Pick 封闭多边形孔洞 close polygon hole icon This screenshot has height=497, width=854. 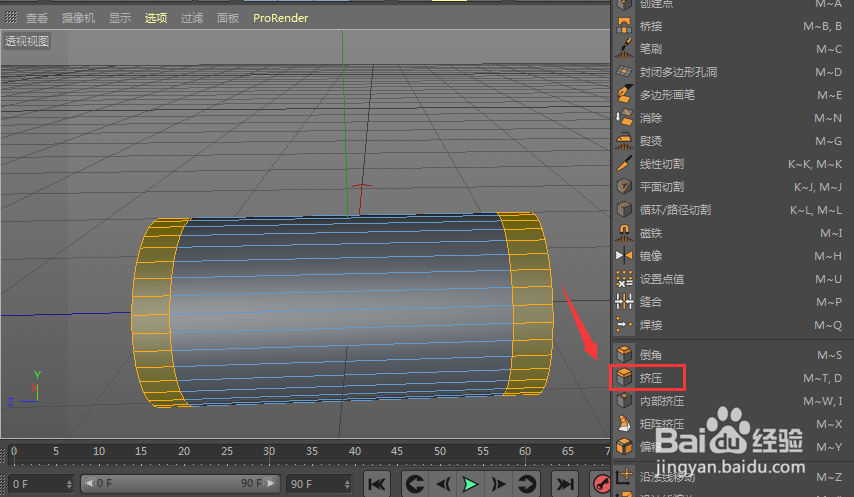(624, 71)
